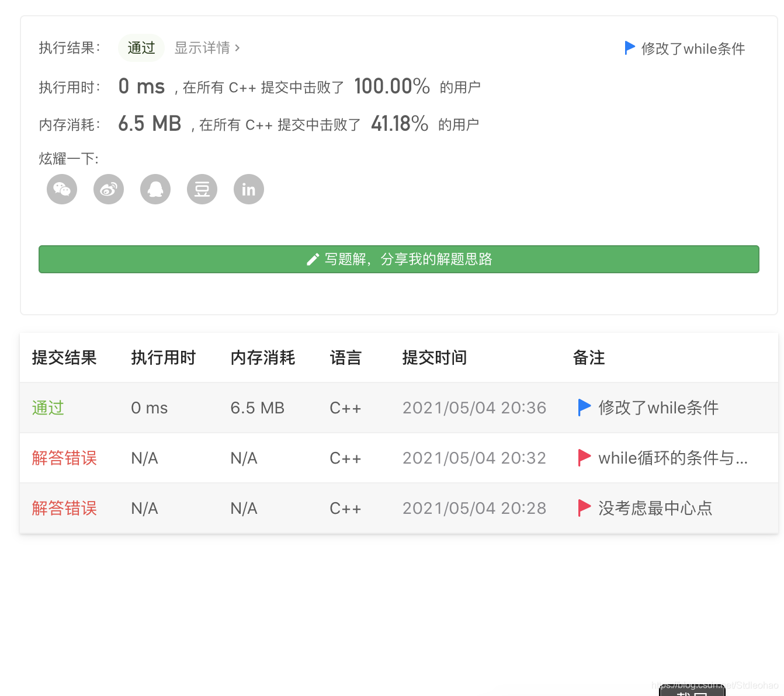The image size is (784, 696).
Task: Click the blue flag beside 修改了while条件 at top
Action: [x=630, y=48]
